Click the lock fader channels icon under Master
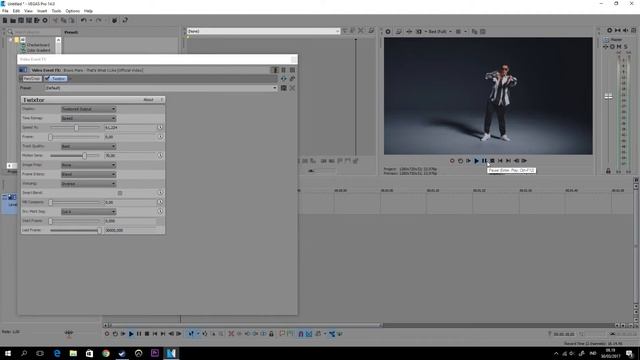The width and height of the screenshot is (640, 360). [608, 171]
